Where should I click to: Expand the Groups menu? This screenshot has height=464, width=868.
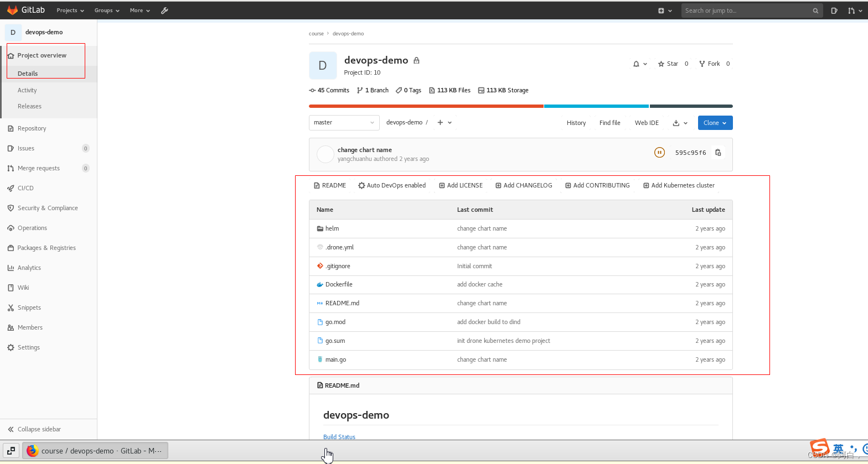click(x=107, y=11)
